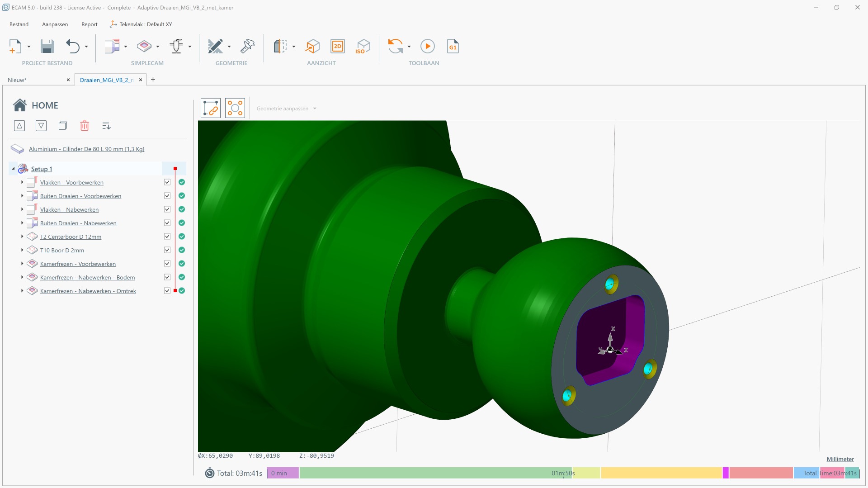Expand the Kamerfrezen - Voorbewerken operation

22,264
